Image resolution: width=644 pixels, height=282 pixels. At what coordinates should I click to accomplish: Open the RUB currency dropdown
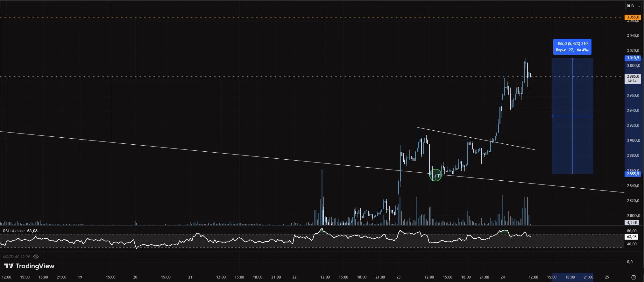[x=633, y=6]
